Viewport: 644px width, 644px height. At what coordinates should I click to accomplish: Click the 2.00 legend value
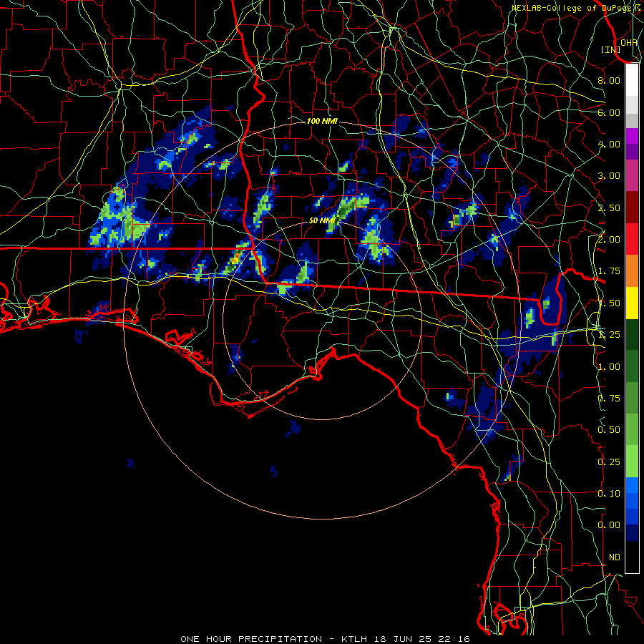[609, 240]
